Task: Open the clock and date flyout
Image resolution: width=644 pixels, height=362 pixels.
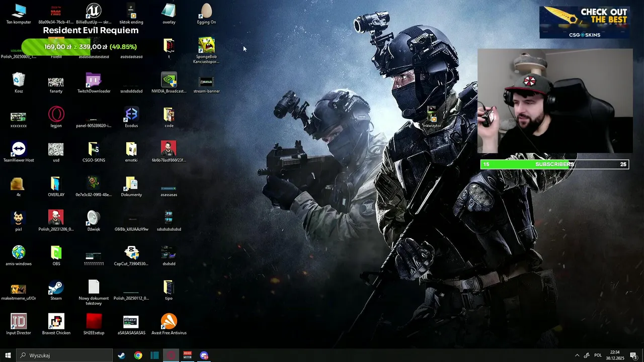Action: (614, 355)
